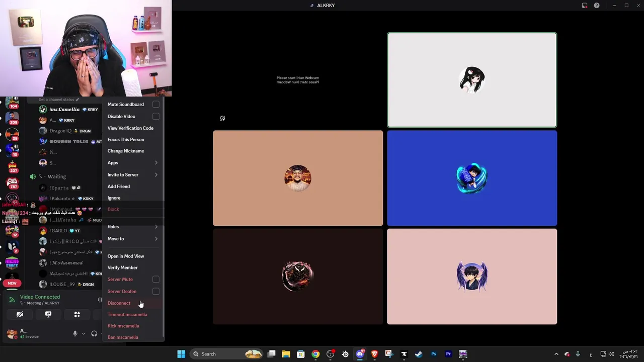Choose Open in Mod View
This screenshot has height=362, width=644.
126,256
